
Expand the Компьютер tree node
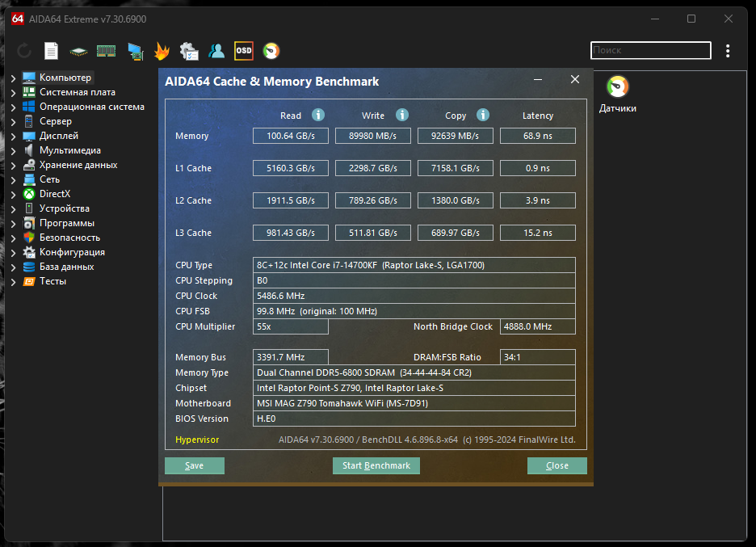tap(14, 78)
